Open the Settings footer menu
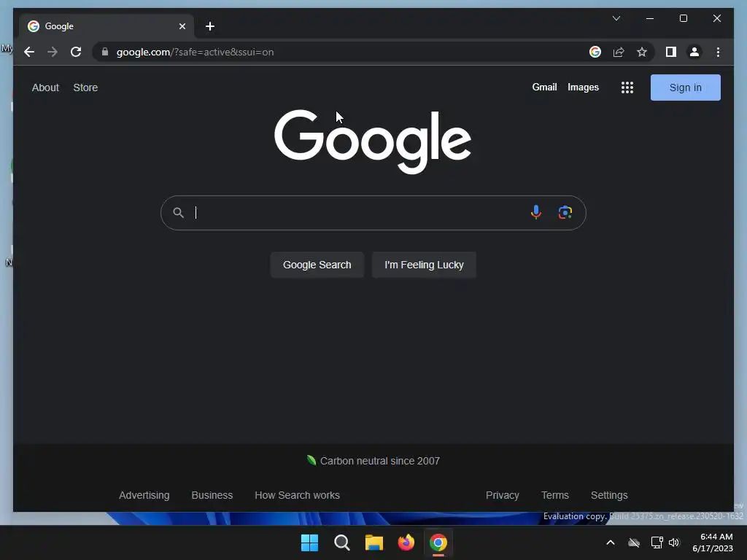The image size is (747, 560). (x=609, y=495)
